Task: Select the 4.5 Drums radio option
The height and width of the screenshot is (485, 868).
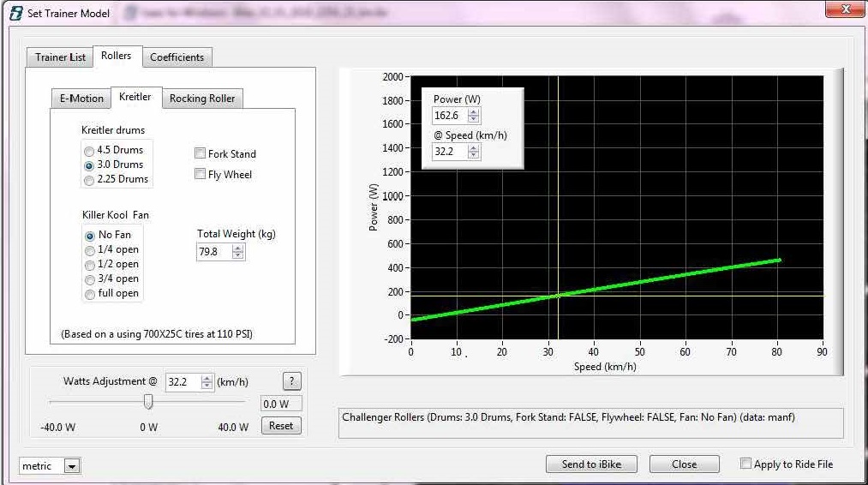Action: click(x=89, y=150)
